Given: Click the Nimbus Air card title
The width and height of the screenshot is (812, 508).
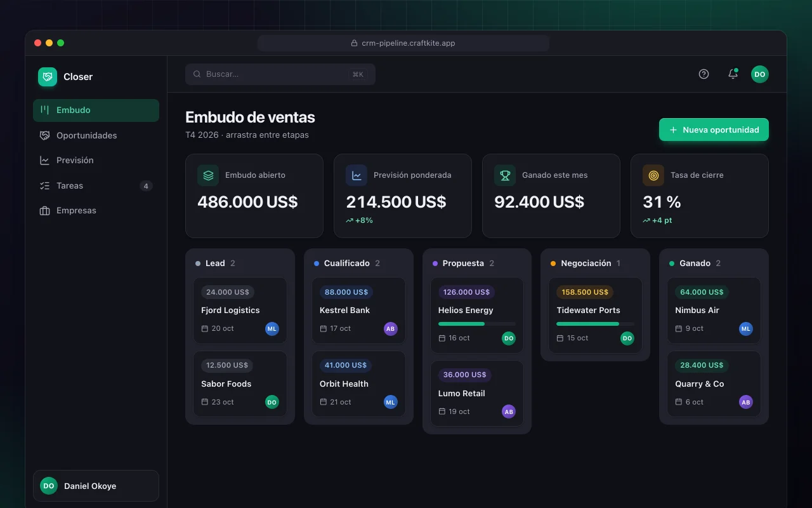Looking at the screenshot, I should click(697, 311).
